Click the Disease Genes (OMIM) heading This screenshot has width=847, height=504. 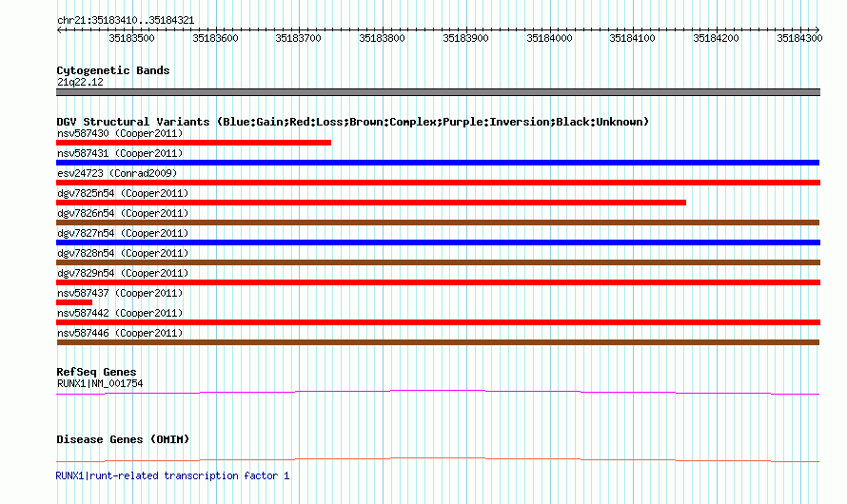[123, 439]
